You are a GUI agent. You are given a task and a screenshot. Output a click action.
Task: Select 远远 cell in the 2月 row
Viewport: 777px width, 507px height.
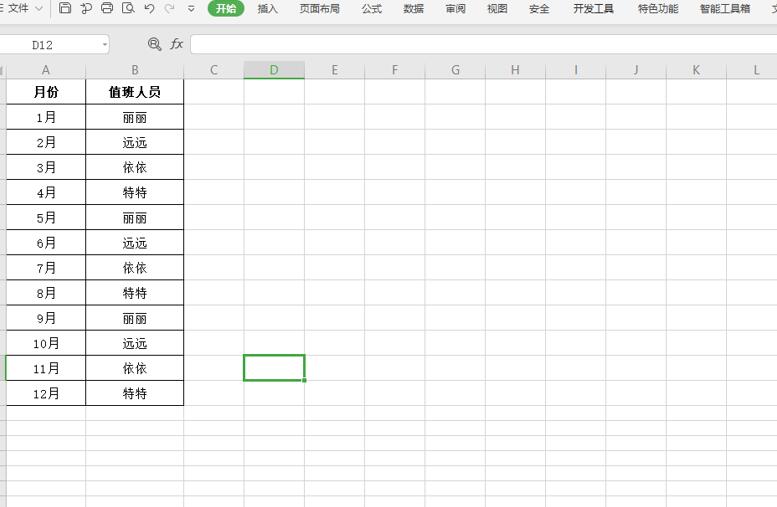coord(134,142)
